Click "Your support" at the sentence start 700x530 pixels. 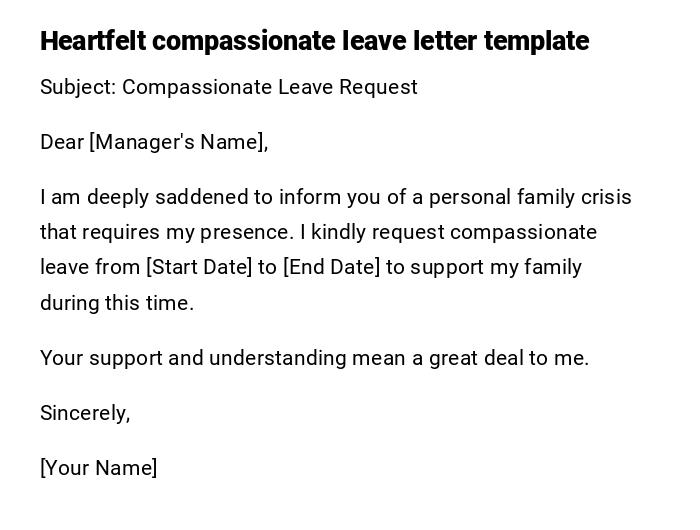click(x=101, y=358)
